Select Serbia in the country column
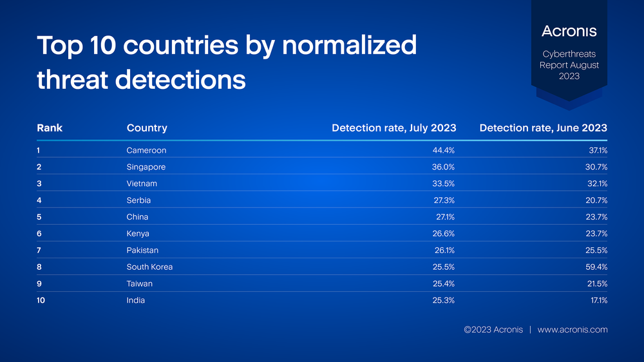The height and width of the screenshot is (362, 644). click(138, 200)
